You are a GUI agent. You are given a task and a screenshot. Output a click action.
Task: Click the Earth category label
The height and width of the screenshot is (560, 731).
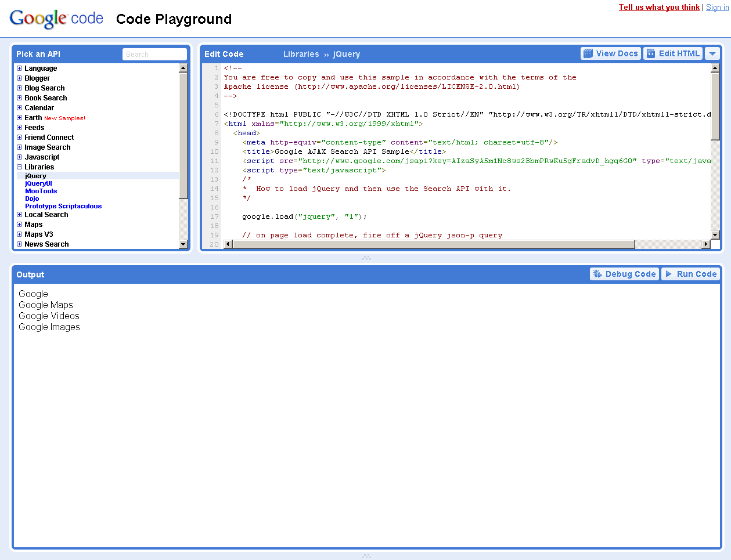(33, 118)
